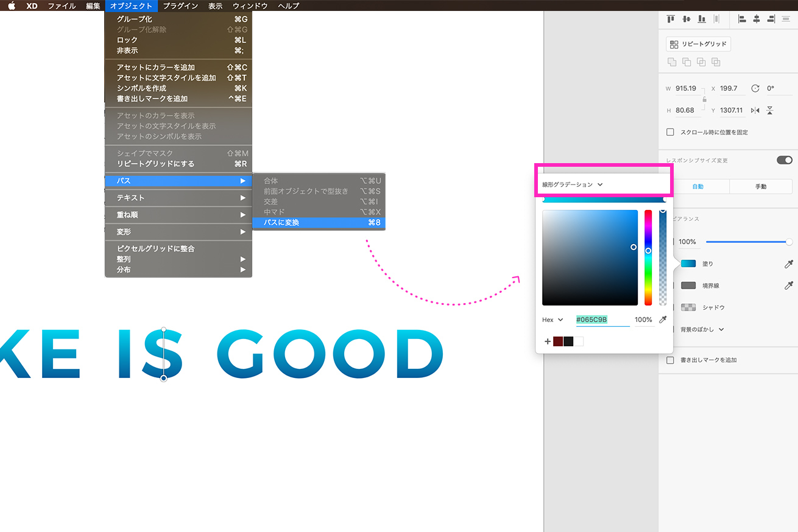Open 表示 menu in menu bar

(x=216, y=6)
